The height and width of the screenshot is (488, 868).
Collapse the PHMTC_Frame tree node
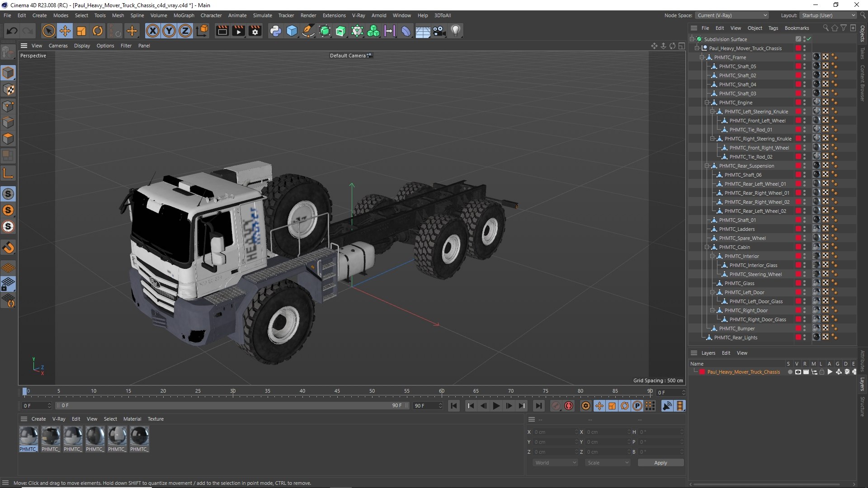[702, 57]
